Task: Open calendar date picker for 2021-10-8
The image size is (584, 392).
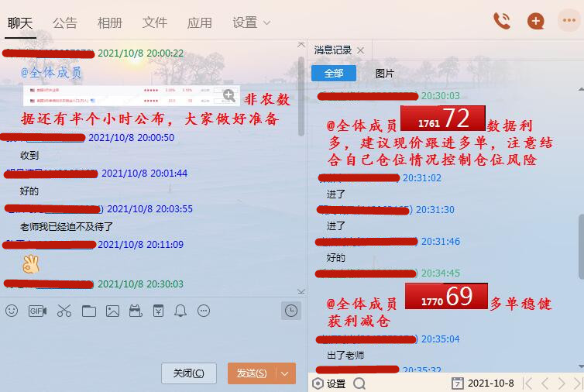Action: pyautogui.click(x=457, y=383)
